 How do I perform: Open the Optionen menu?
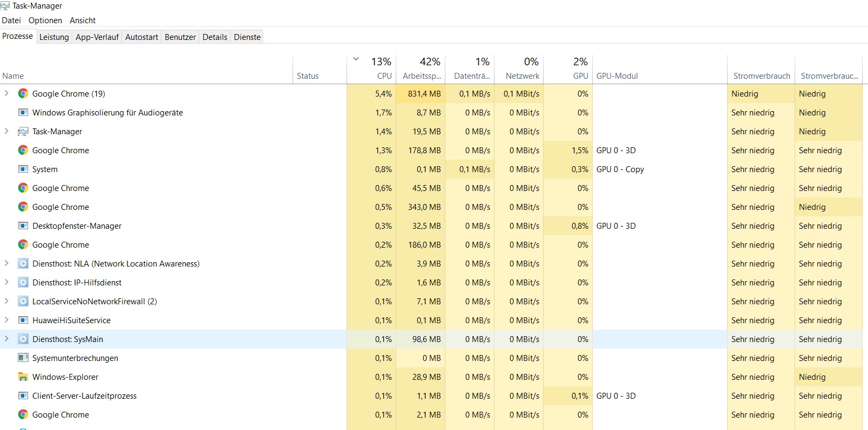45,21
